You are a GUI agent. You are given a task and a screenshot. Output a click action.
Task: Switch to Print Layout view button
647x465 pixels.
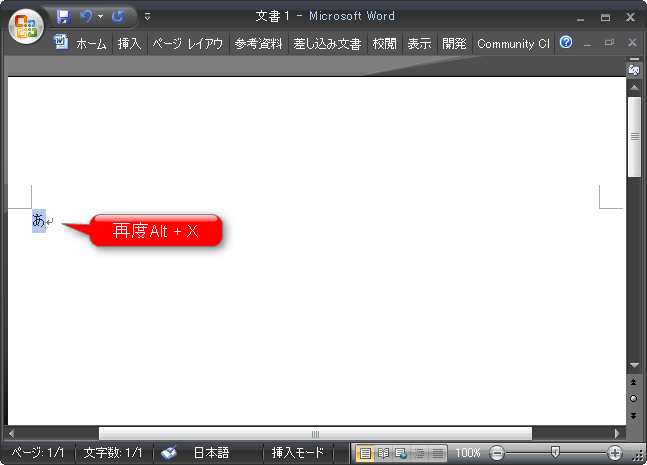click(365, 453)
